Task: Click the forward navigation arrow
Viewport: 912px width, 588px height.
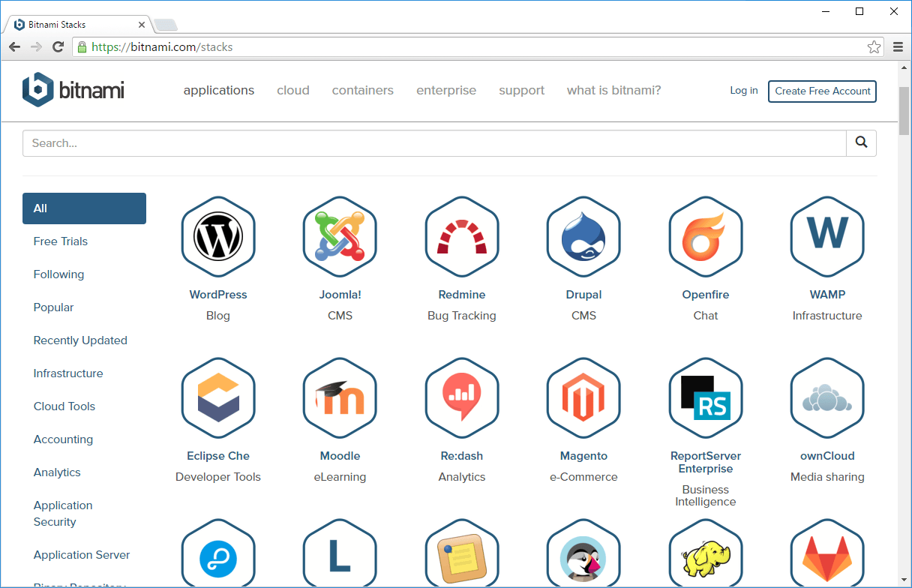Action: 36,47
